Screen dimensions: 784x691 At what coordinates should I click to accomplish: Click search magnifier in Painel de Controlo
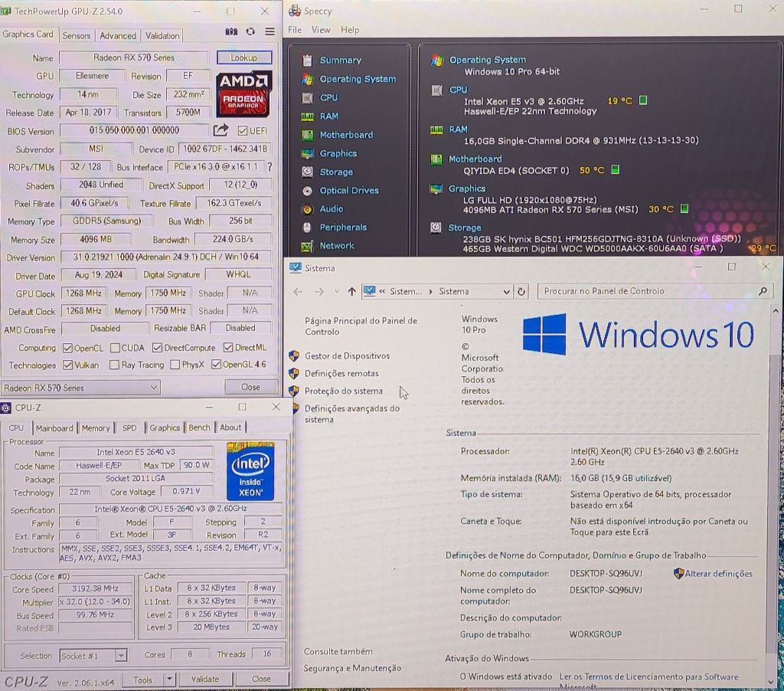point(763,290)
